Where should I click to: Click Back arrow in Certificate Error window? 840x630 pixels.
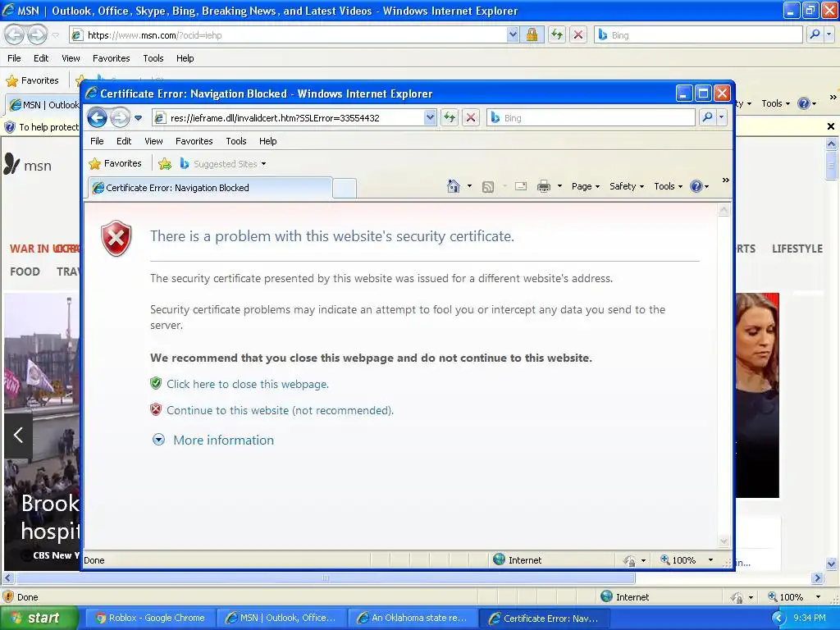(x=97, y=117)
